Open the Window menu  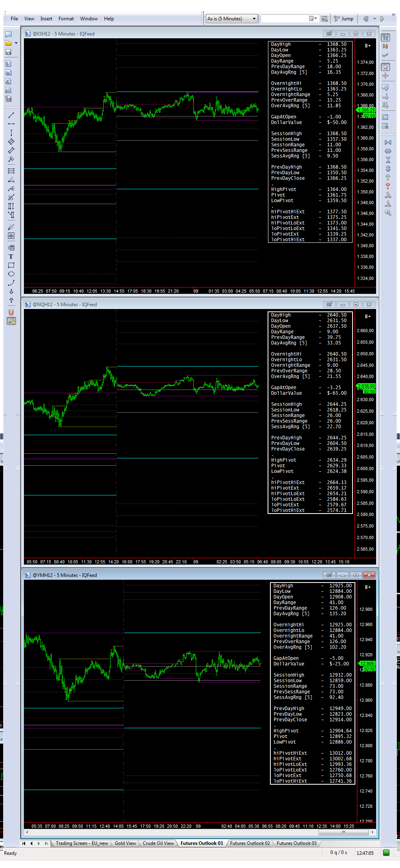(x=89, y=19)
